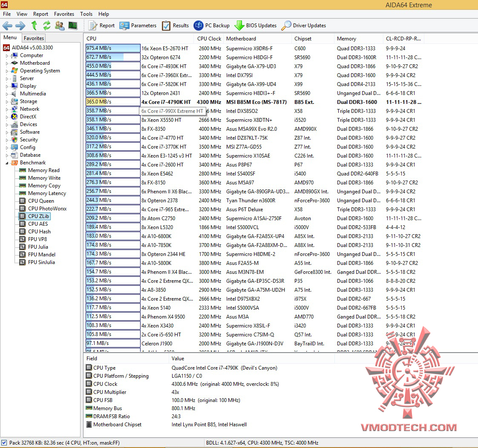Click the Back navigation arrow

pos(7,26)
